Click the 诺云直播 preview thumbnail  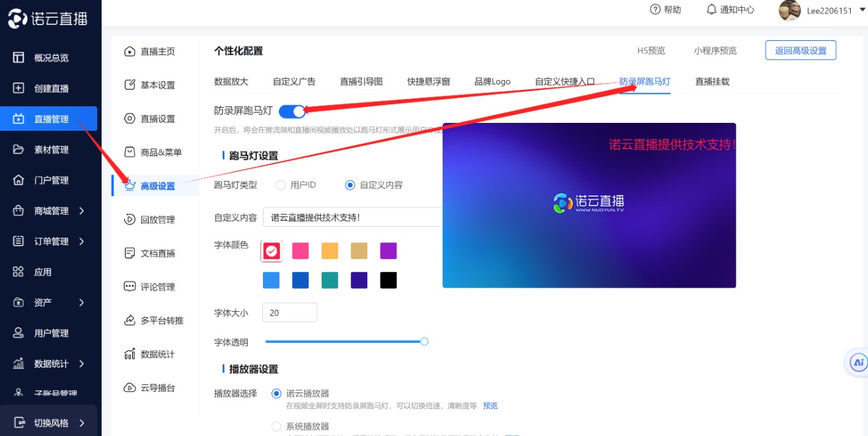[589, 205]
